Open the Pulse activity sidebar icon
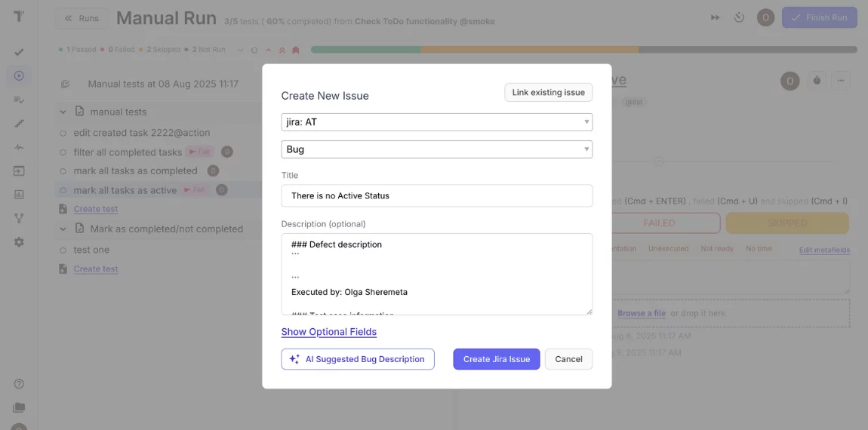 [19, 147]
